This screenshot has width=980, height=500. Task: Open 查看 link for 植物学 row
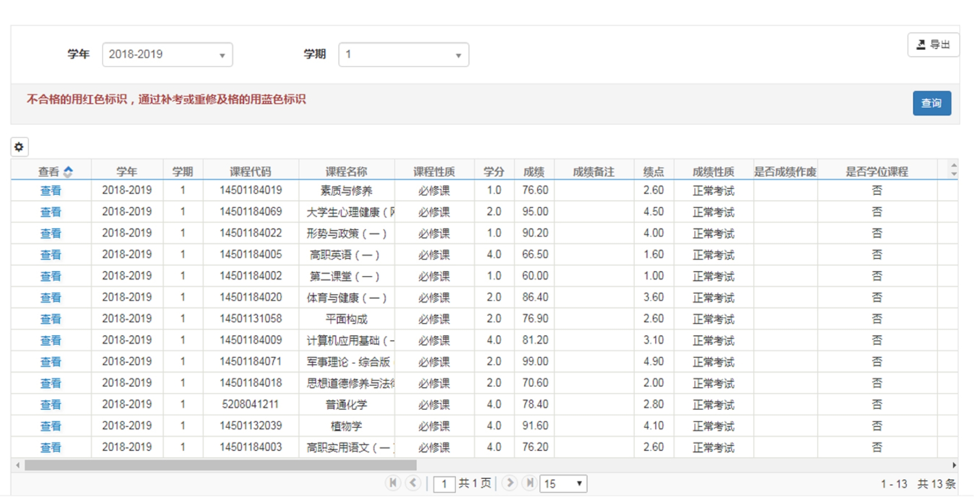click(50, 426)
